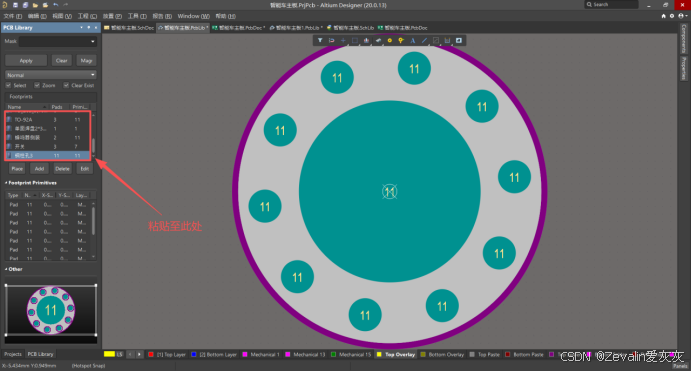692x371 pixels.
Task: Click the Type column header in primitives
Action: pos(13,195)
